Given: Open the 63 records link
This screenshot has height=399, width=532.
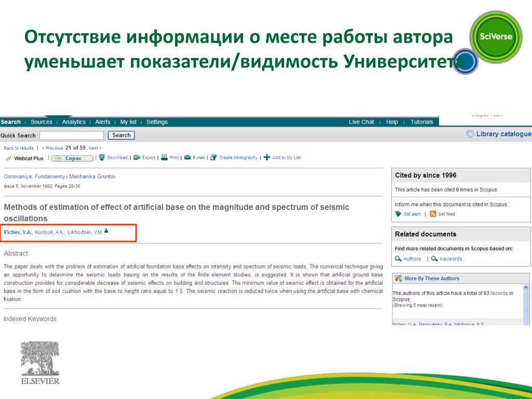Looking at the screenshot, I should 495,293.
